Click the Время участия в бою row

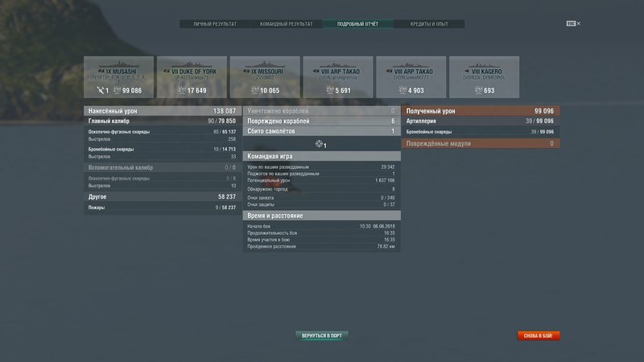pyautogui.click(x=321, y=240)
